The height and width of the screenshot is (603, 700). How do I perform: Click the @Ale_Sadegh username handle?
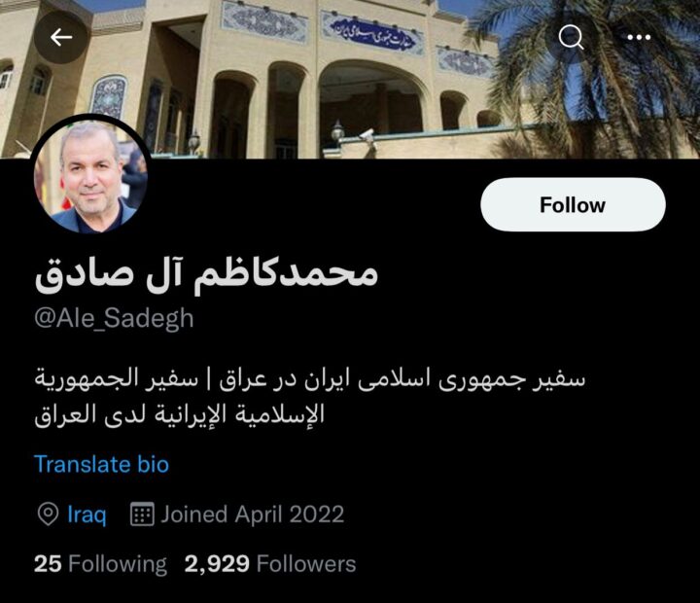(114, 318)
